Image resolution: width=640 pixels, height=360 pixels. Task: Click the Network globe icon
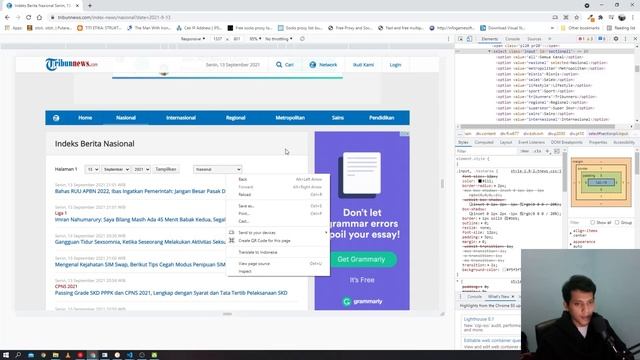coord(313,64)
